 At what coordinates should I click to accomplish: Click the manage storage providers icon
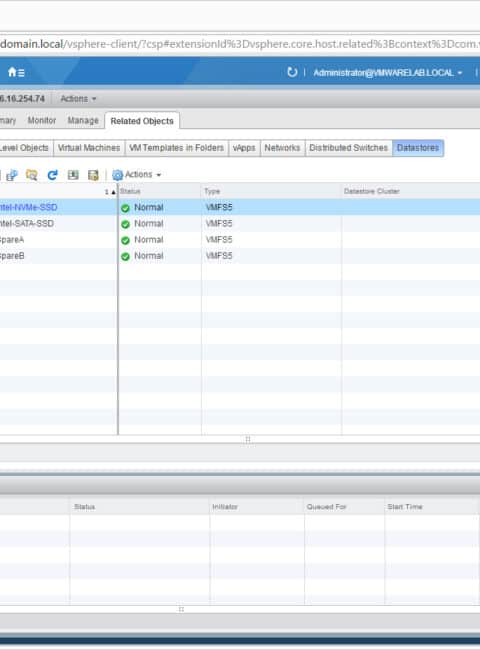pos(93,175)
